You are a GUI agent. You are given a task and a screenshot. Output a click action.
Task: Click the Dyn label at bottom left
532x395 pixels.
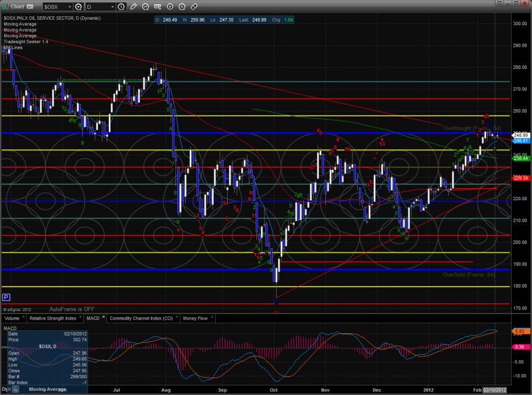point(7,389)
